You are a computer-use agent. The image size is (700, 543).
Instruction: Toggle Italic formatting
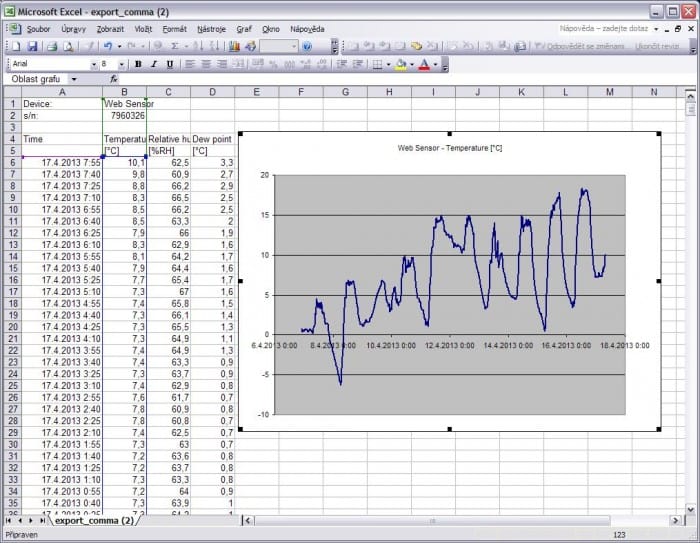point(154,64)
